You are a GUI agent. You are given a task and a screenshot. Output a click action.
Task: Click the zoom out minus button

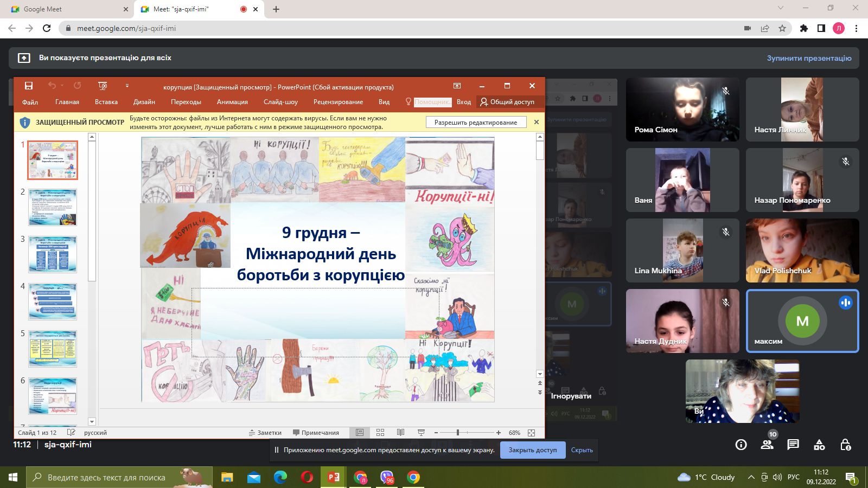[436, 433]
